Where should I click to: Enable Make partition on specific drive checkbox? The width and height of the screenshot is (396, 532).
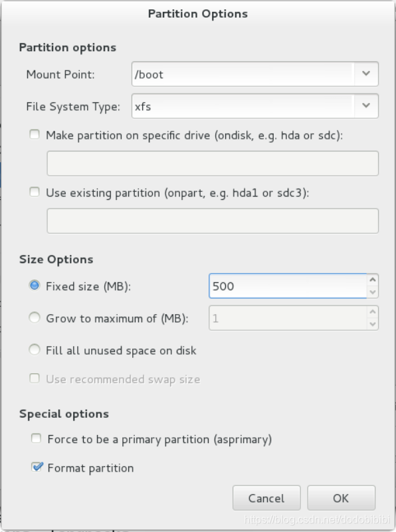tap(35, 135)
